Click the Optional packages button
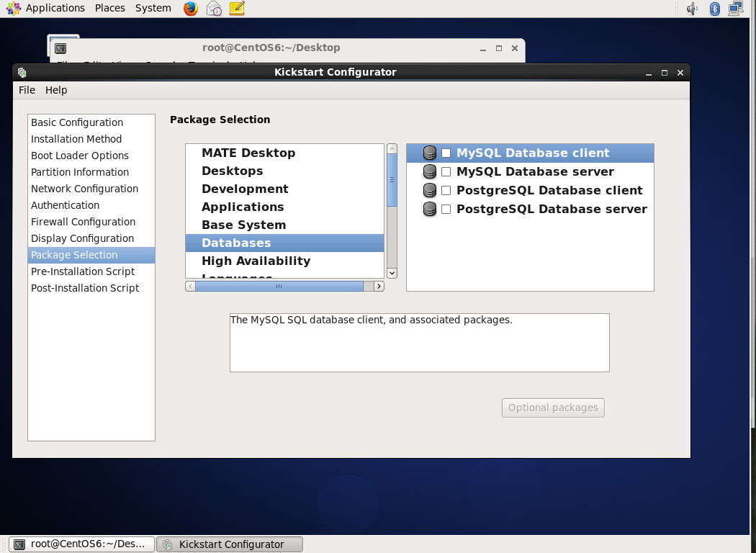Screen dimensions: 756x553 [553, 408]
